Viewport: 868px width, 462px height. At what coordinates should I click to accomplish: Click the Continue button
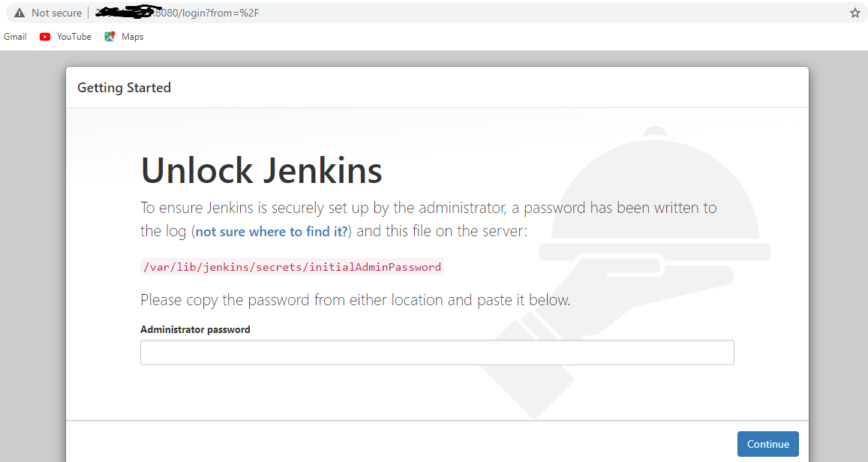(x=767, y=444)
